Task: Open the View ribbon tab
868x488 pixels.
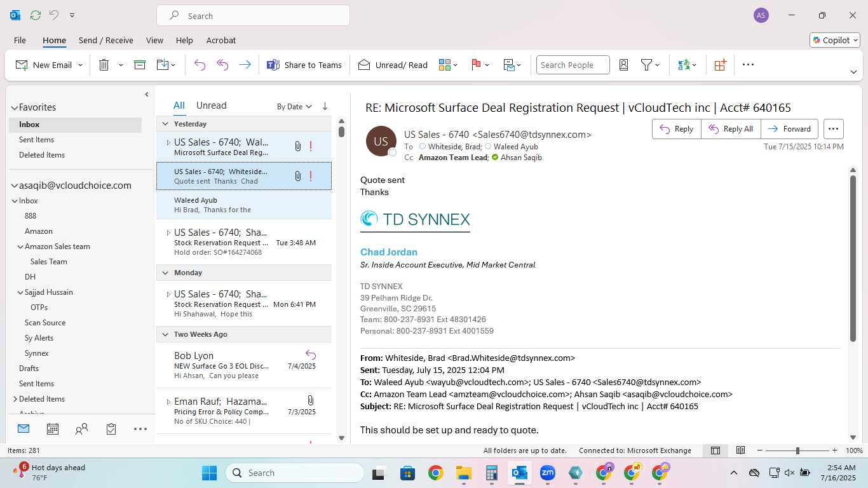Action: tap(154, 40)
